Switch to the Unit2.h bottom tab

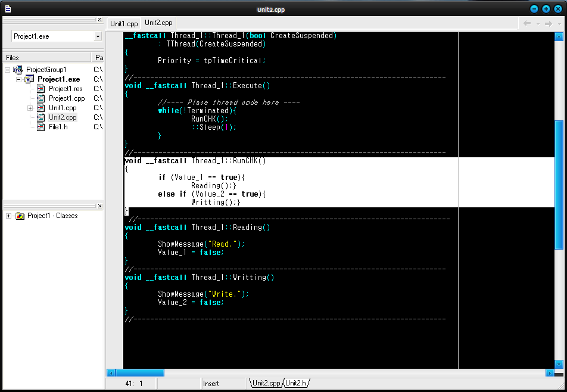[296, 383]
